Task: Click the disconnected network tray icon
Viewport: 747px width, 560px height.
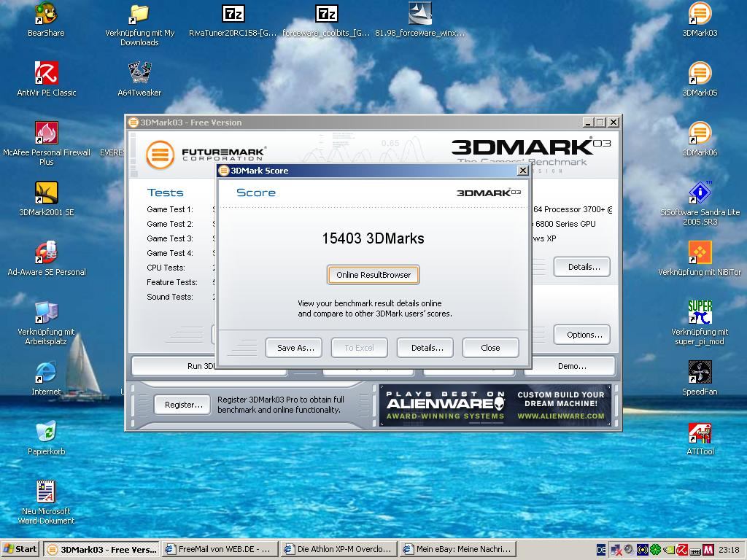Action: (616, 550)
